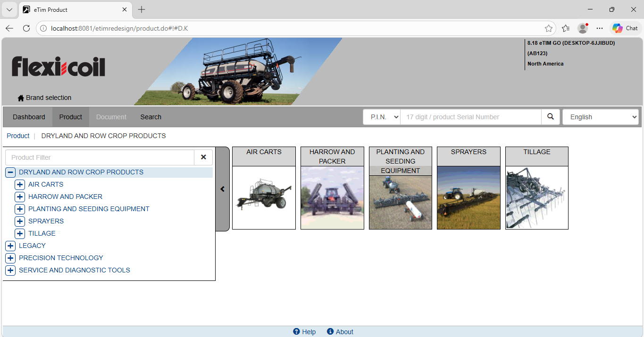Close the eTim Product tab
The width and height of the screenshot is (644, 337).
tap(125, 9)
